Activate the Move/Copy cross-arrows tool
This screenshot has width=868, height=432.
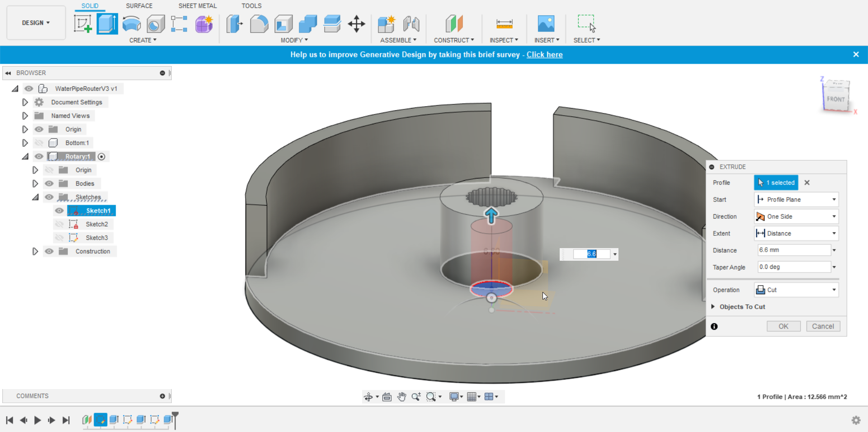coord(356,23)
